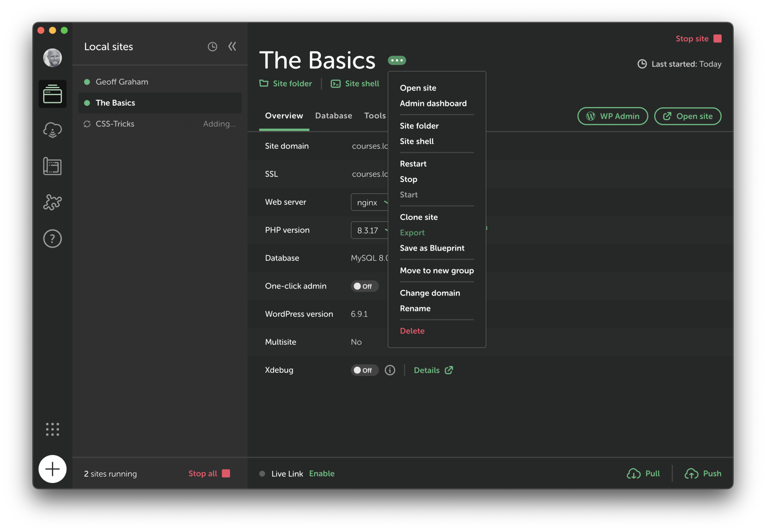Toggle One-click admin on

pyautogui.click(x=364, y=286)
